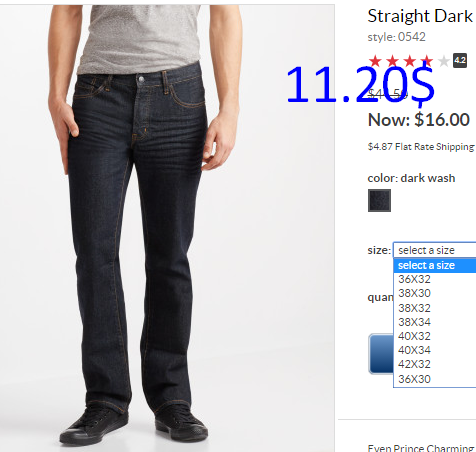
Task: Pick size 38X32 in the dropdown
Action: (435, 308)
